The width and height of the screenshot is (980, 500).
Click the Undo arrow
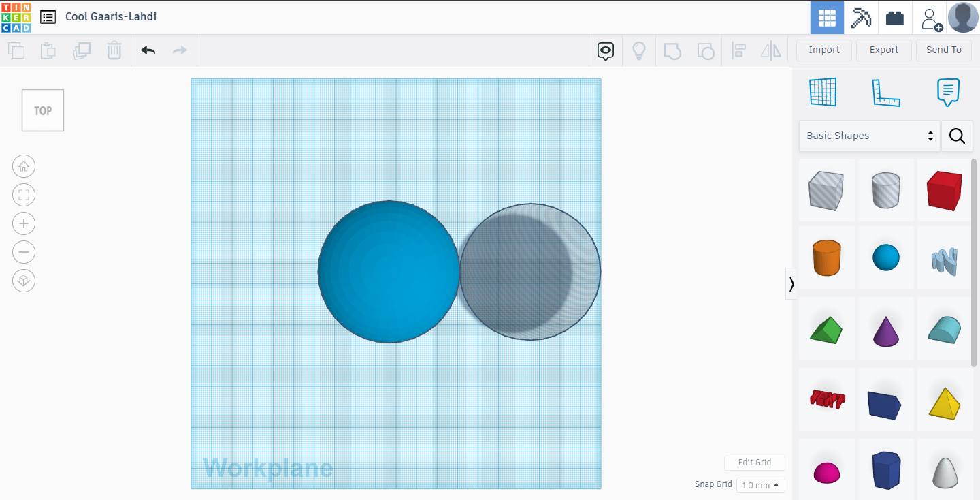pos(148,50)
